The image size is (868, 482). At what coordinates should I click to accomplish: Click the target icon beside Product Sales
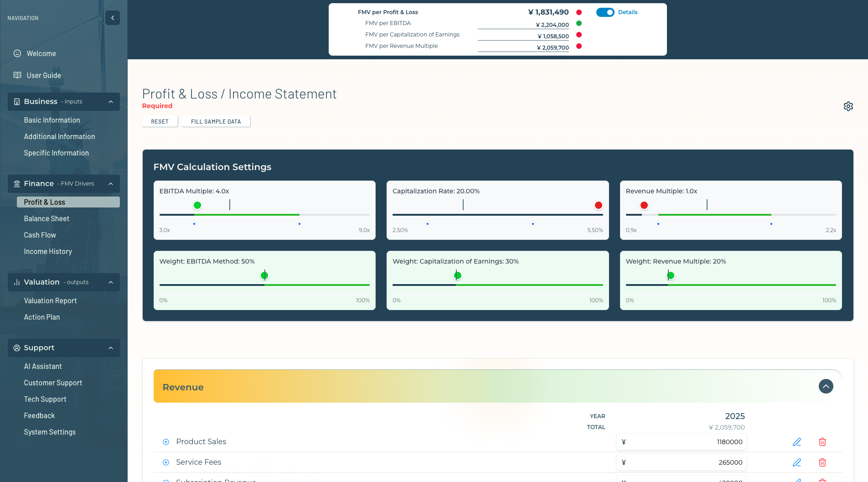pos(165,441)
